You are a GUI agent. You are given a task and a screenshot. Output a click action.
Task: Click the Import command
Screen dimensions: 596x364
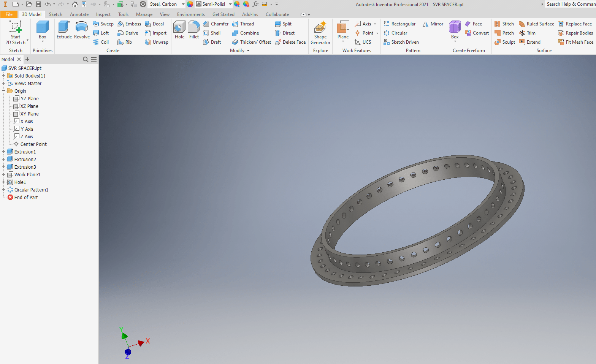[156, 33]
